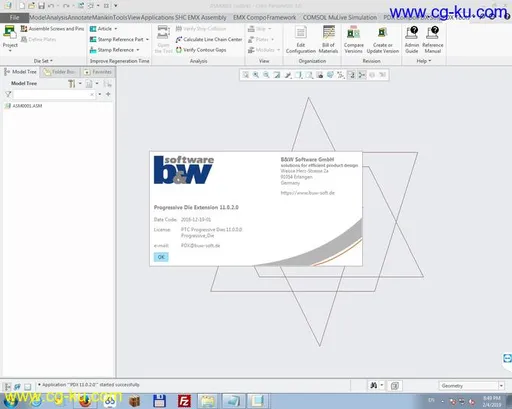This screenshot has width=512, height=409.
Task: Expand the Help group dropdown
Action: 424,61
